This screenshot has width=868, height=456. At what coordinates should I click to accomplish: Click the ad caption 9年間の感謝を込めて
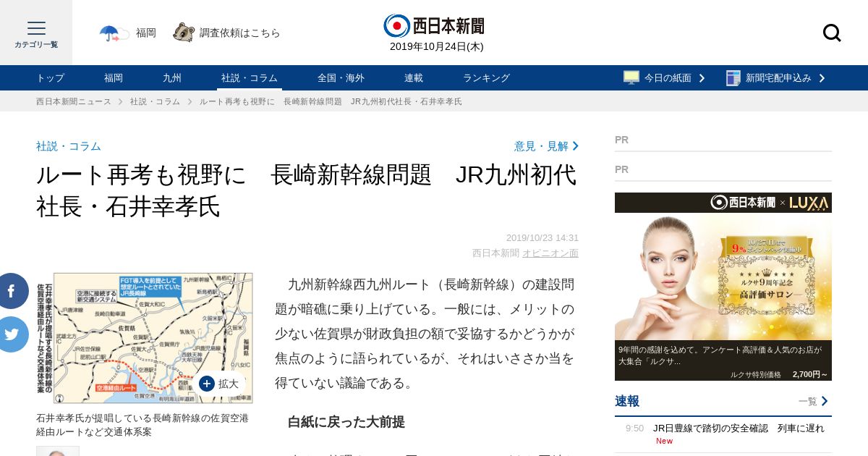coord(720,355)
